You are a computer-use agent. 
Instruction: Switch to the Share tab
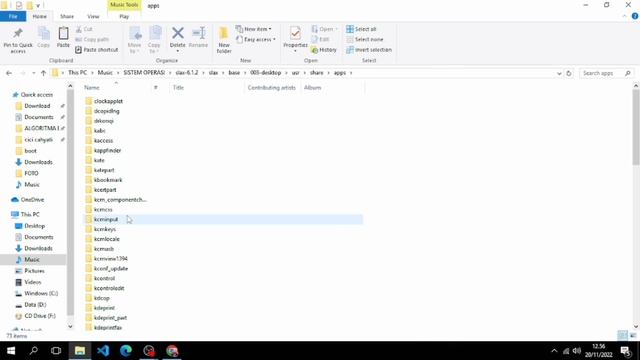(67, 16)
